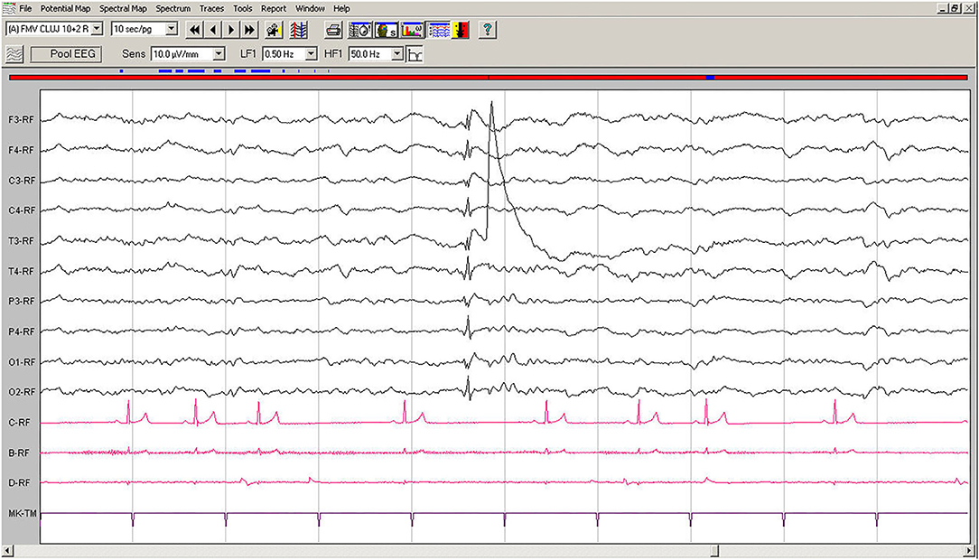Open the potential map view icon
The height and width of the screenshot is (560, 979).
point(360,29)
